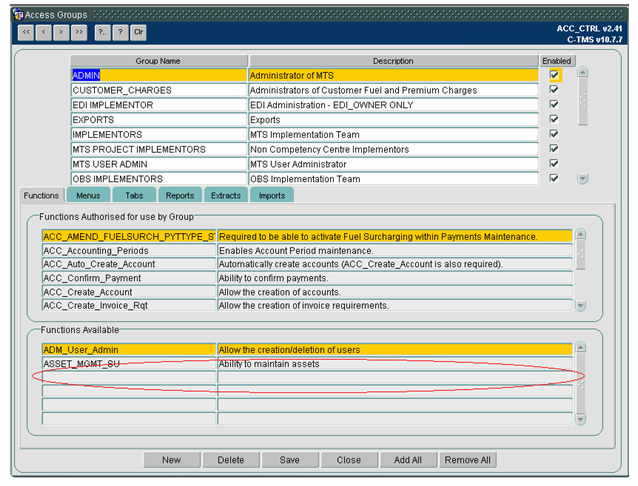Click authorised functions scrollbar thumb
This screenshot has height=486, width=638.
(x=581, y=254)
